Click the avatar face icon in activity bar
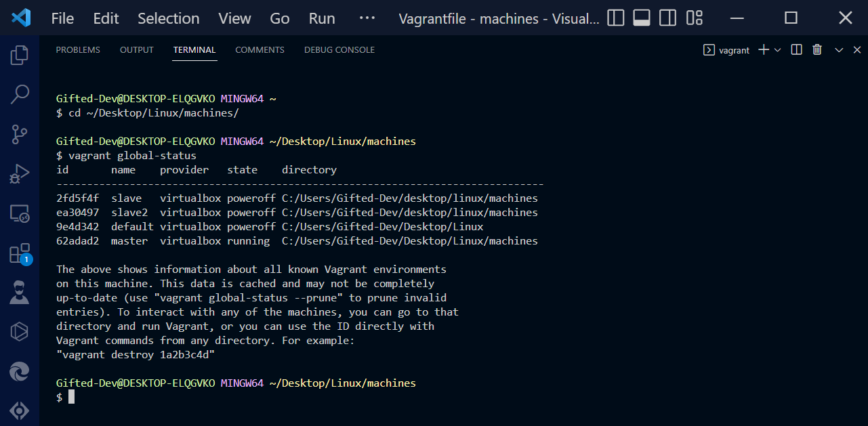868x426 pixels. coord(20,292)
